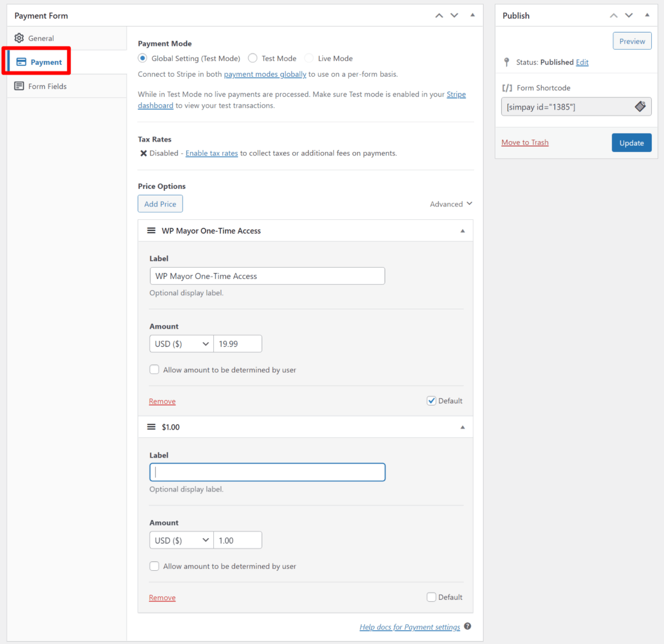The width and height of the screenshot is (664, 644).
Task: Click help question mark icon
Action: [x=467, y=626]
